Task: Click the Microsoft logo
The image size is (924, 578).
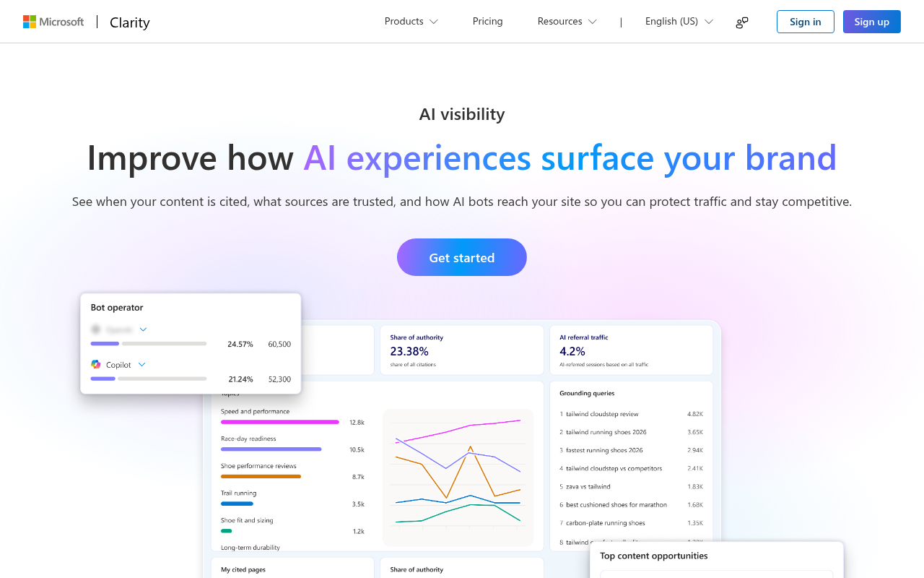Action: [x=53, y=22]
